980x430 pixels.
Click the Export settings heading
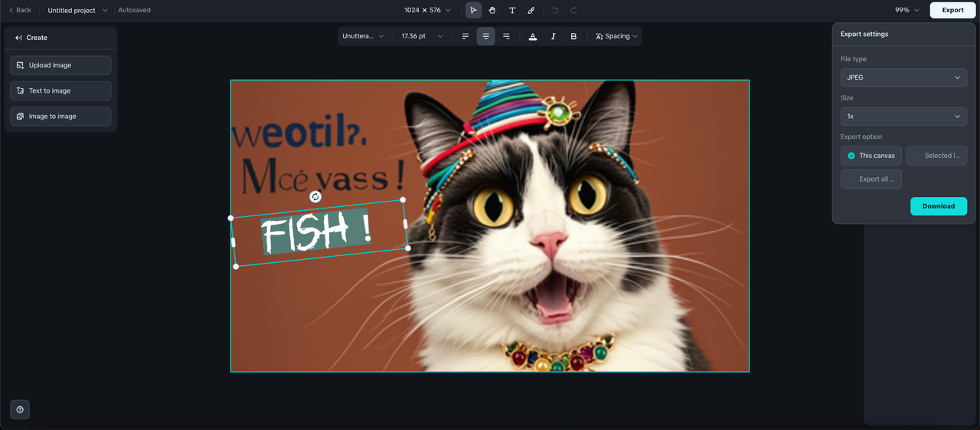point(864,34)
